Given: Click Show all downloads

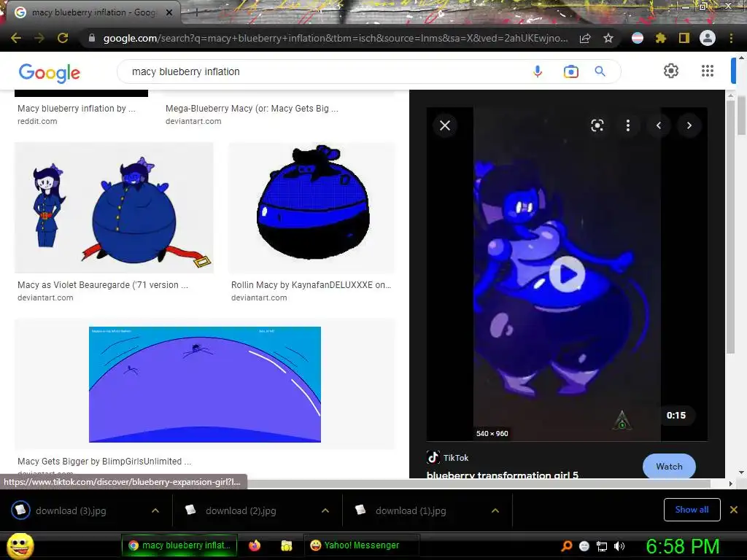Looking at the screenshot, I should pyautogui.click(x=692, y=510).
